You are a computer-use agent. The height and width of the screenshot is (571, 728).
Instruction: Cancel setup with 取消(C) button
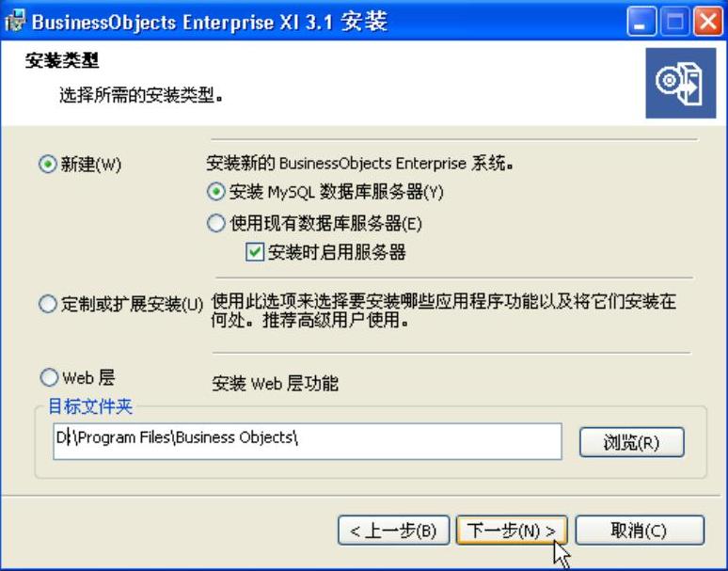pyautogui.click(x=640, y=530)
